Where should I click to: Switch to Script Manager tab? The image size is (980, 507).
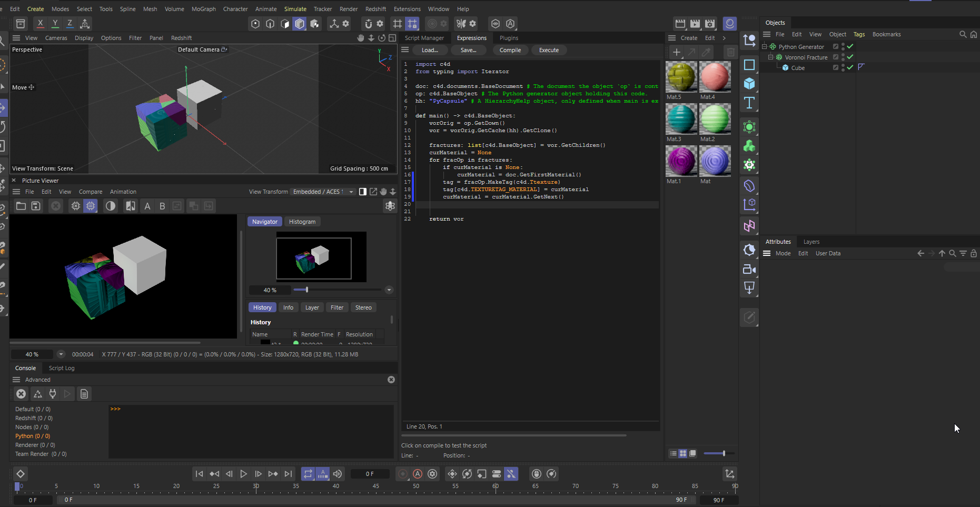tap(424, 38)
